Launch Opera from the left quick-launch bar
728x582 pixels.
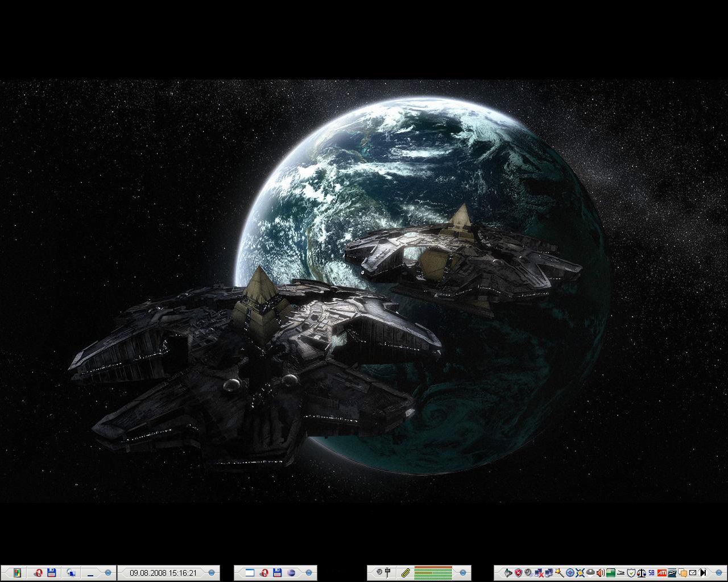click(38, 572)
